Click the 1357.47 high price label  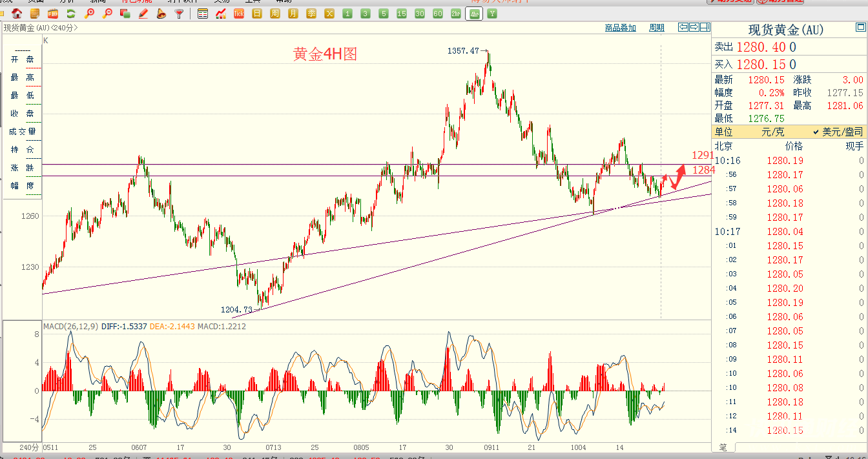tap(463, 50)
